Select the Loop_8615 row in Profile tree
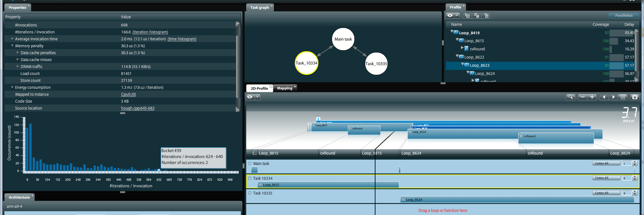Viewport: 644px width, 215px height. tap(540, 41)
